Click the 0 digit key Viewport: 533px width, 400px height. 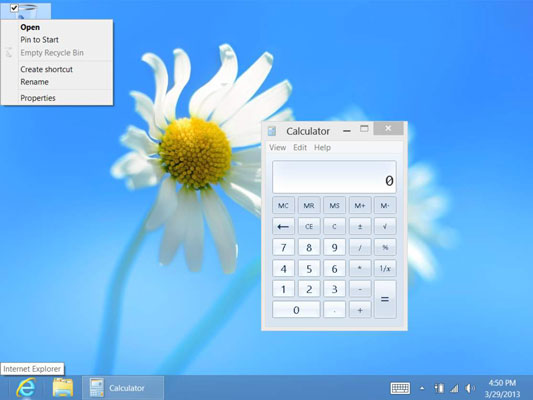(296, 310)
